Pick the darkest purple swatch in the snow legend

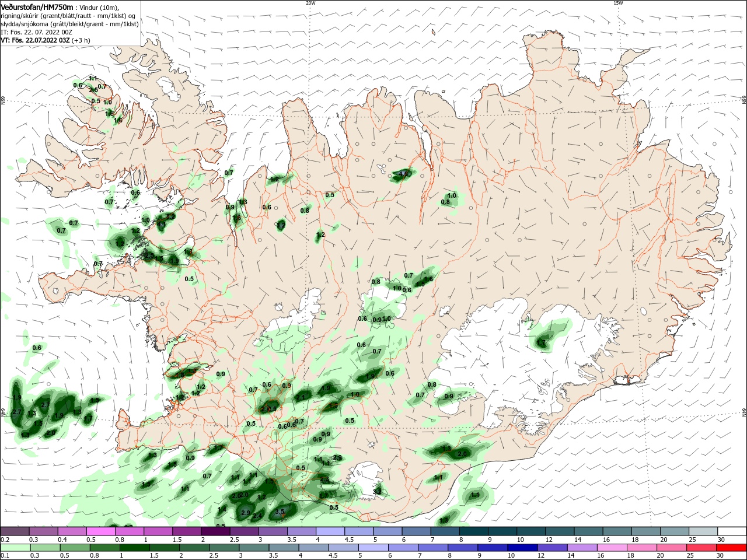pyautogui.click(x=215, y=531)
